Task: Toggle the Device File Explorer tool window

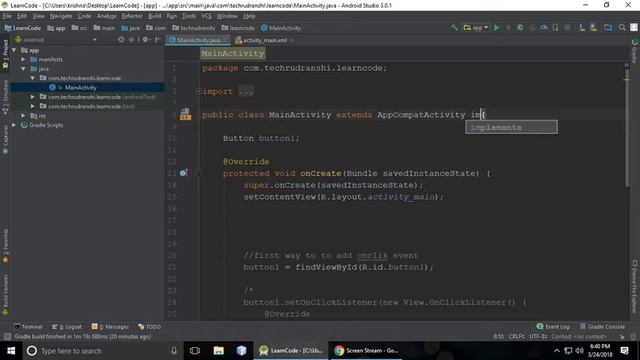Action: pos(635,286)
